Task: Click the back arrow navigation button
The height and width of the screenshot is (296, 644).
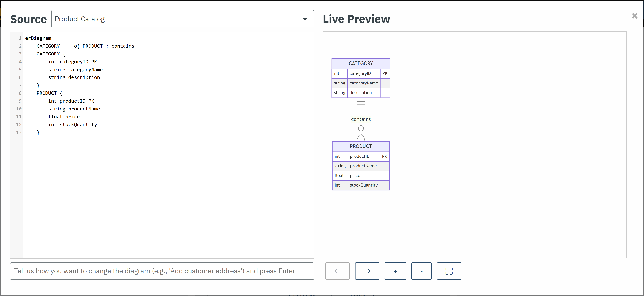Action: tap(337, 271)
